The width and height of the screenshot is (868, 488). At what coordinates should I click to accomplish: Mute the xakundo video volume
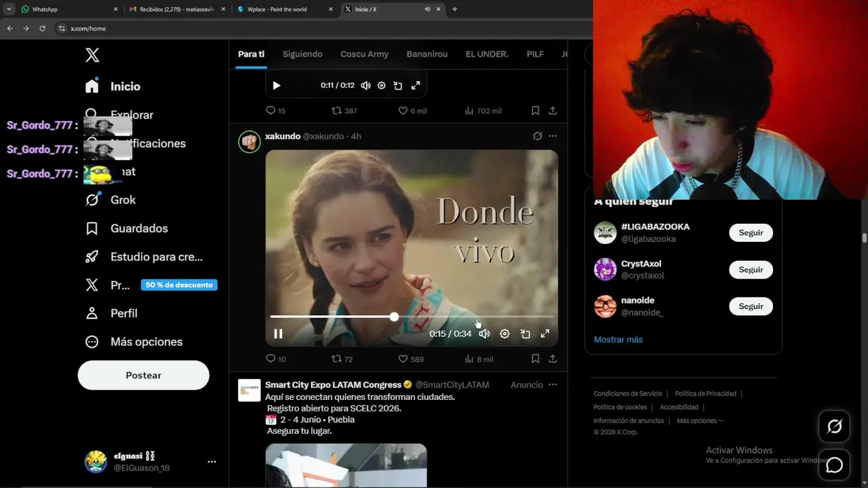point(484,333)
